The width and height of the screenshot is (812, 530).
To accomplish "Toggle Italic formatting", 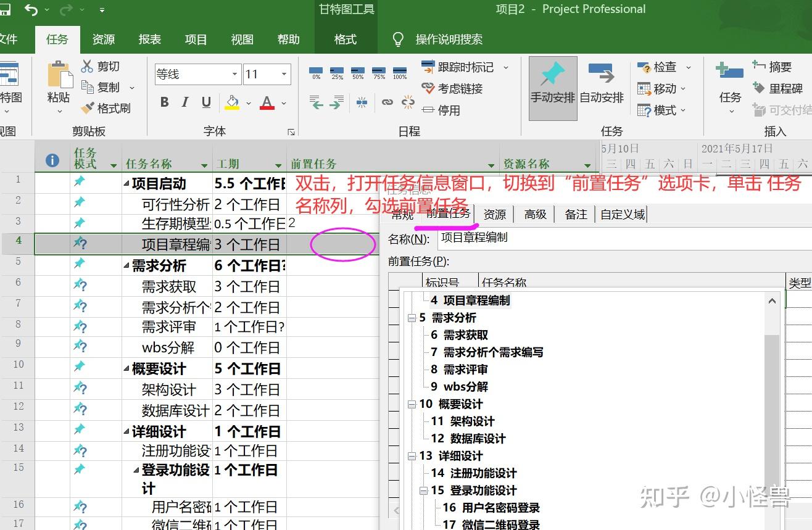I will point(185,102).
